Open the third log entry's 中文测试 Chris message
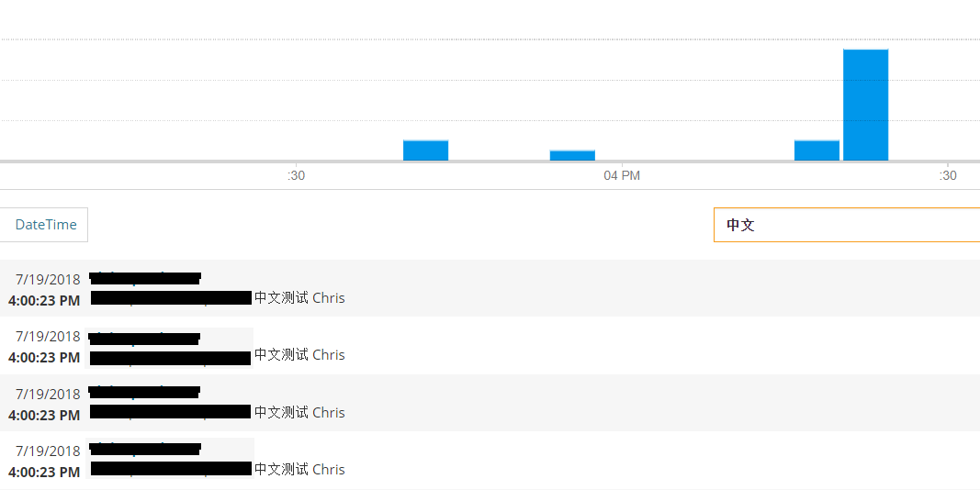 click(299, 413)
